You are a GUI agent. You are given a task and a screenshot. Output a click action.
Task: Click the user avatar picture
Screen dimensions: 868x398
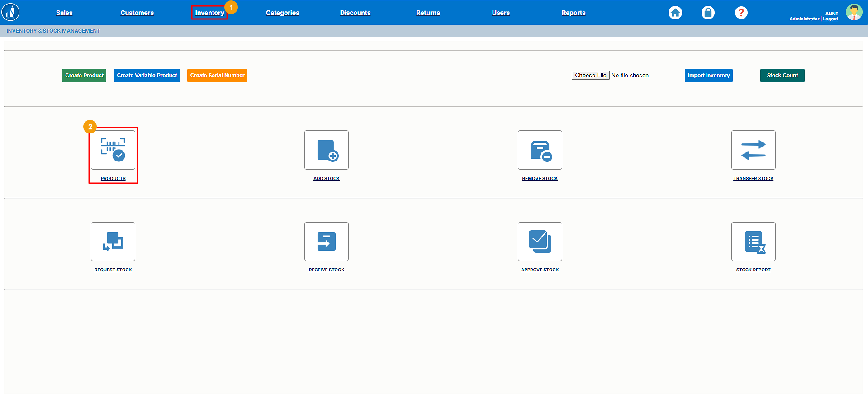point(854,12)
